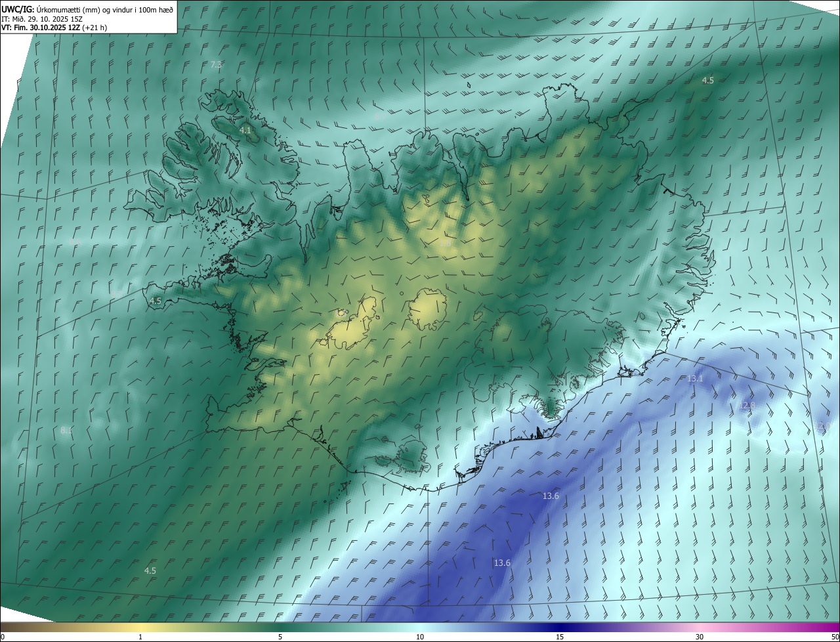The image size is (840, 642).
Task: Click the 13.6 label just south of the coast
Action: tap(551, 496)
